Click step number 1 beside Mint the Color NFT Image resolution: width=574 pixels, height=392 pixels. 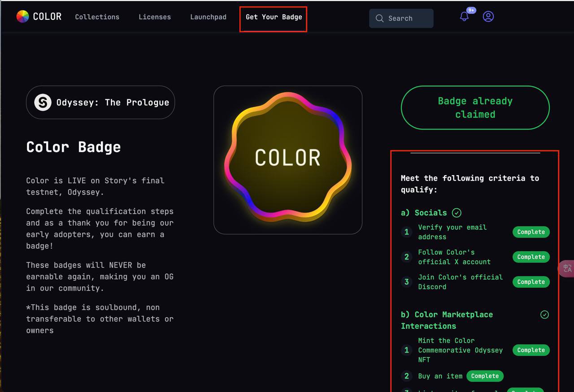click(407, 350)
